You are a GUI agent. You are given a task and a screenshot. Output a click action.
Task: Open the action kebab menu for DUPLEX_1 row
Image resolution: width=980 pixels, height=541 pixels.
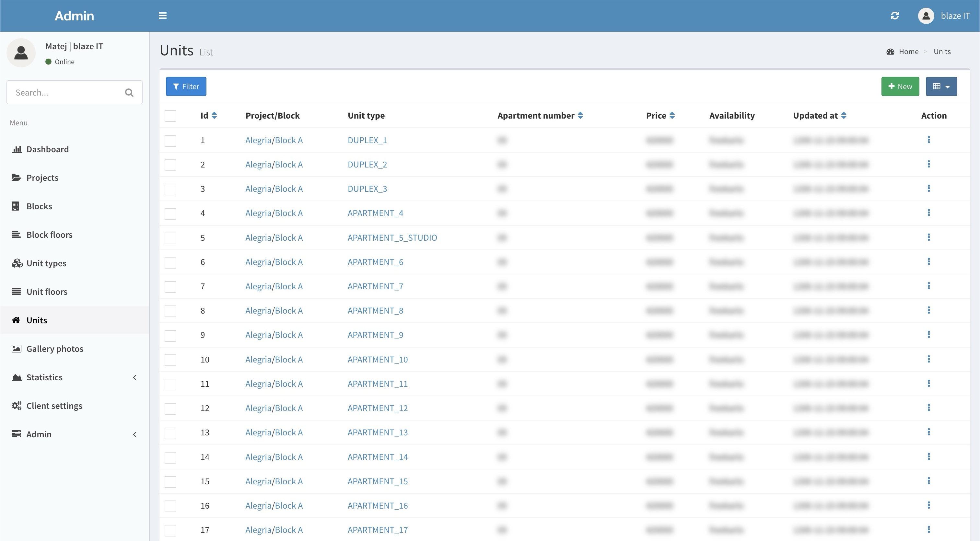pyautogui.click(x=929, y=140)
